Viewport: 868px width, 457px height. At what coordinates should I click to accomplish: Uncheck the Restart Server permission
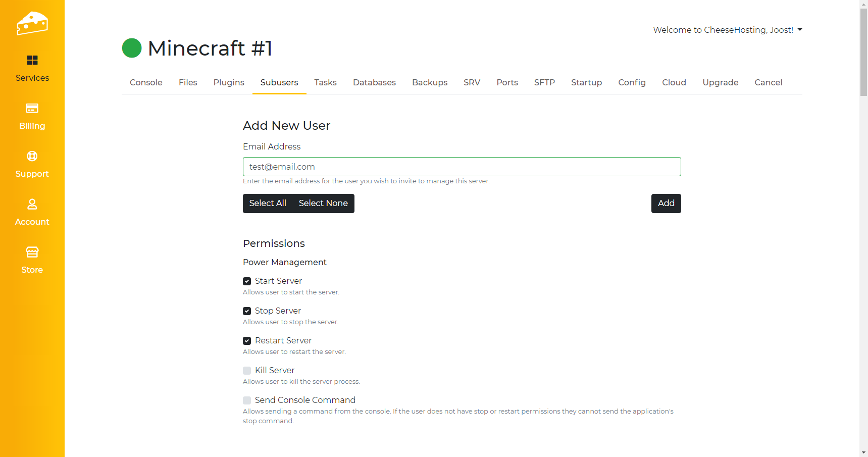pyautogui.click(x=247, y=341)
